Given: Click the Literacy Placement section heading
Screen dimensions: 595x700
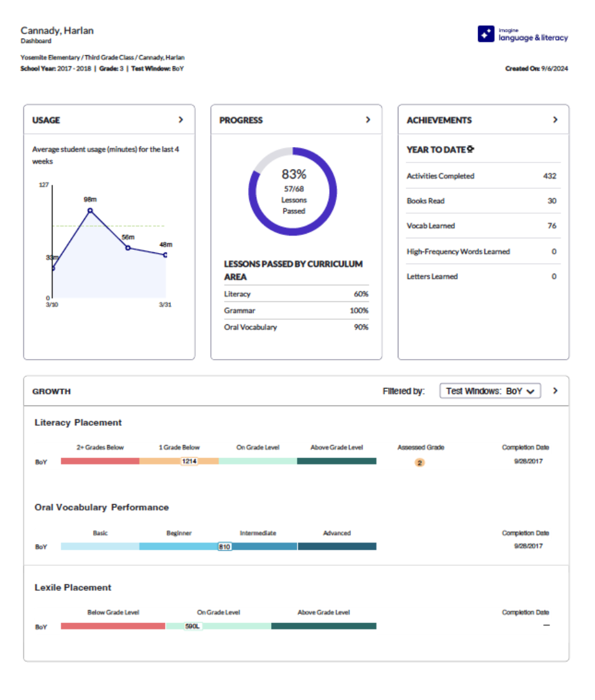Looking at the screenshot, I should coord(78,423).
